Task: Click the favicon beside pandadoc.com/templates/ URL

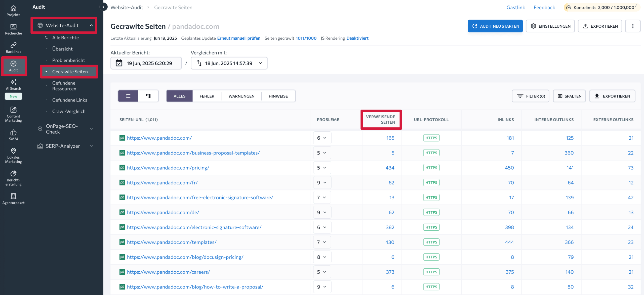Action: (x=122, y=242)
